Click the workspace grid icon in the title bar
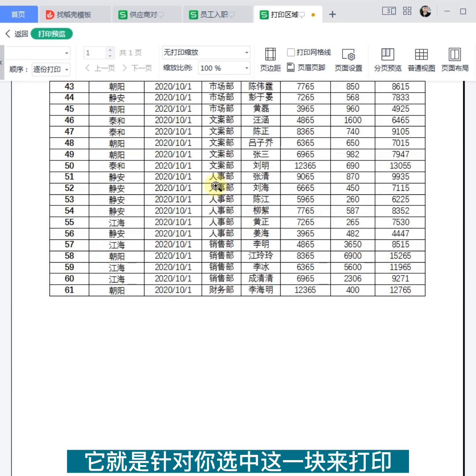The width and height of the screenshot is (476, 476). (407, 11)
